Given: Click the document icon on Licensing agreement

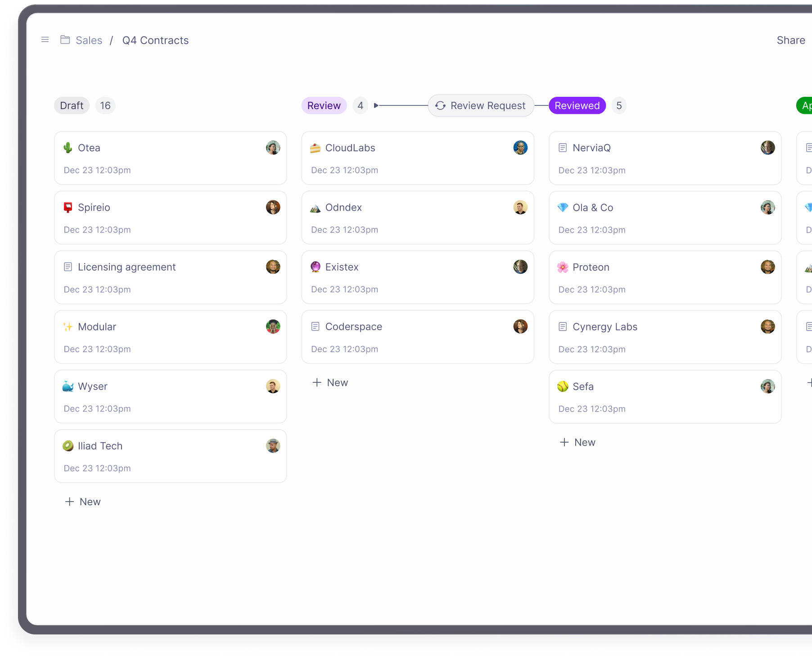Looking at the screenshot, I should [68, 267].
